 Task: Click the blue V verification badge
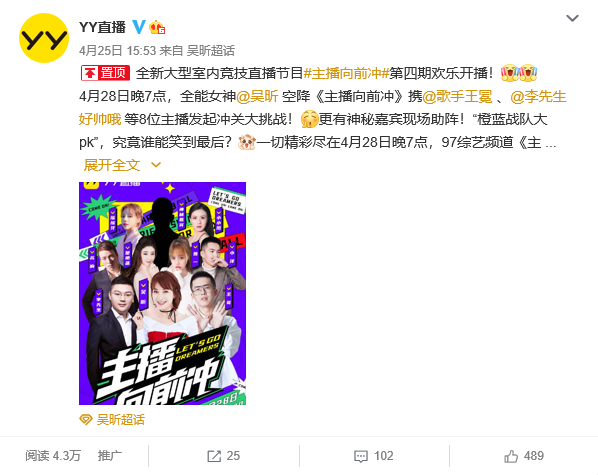coord(139,27)
